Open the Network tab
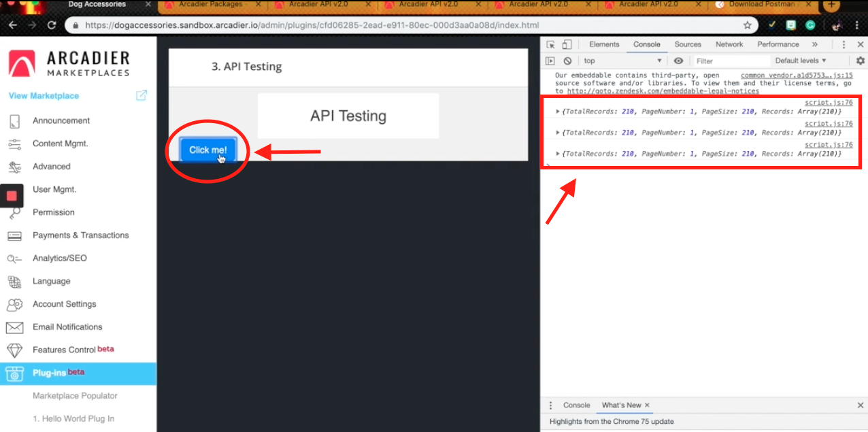Image resolution: width=868 pixels, height=432 pixels. pyautogui.click(x=729, y=44)
